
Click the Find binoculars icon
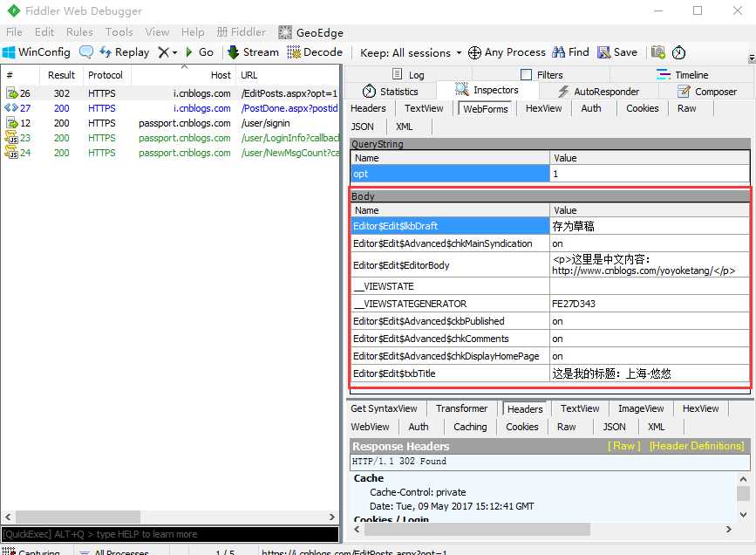[559, 52]
